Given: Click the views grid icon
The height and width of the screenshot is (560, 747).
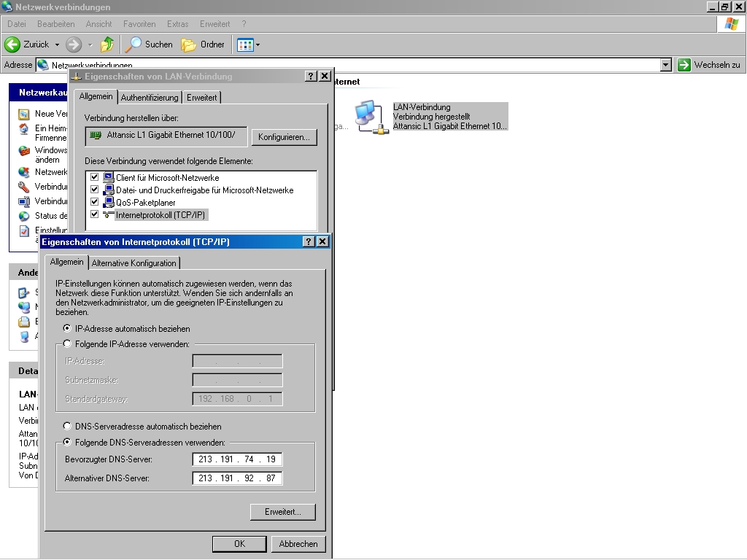Looking at the screenshot, I should [x=245, y=45].
